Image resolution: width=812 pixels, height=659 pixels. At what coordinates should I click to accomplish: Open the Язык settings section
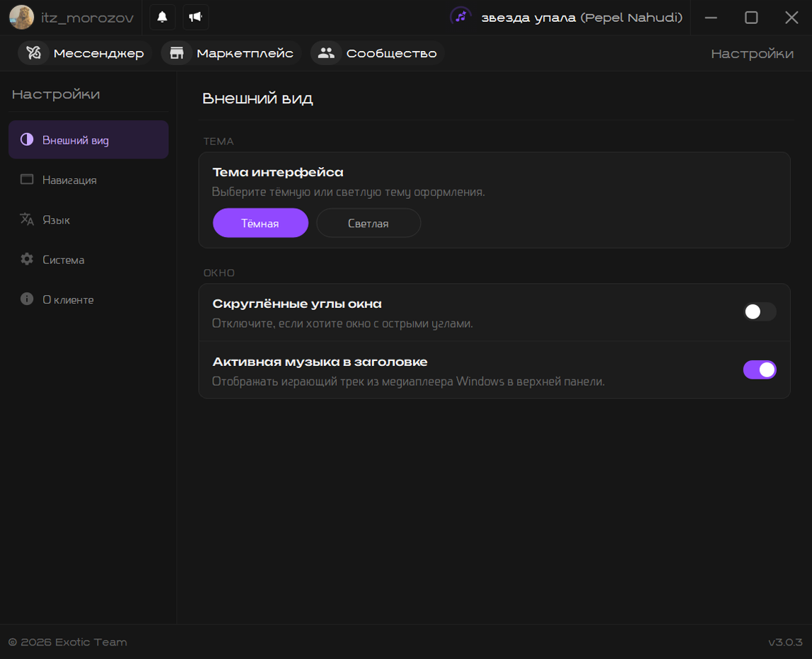pos(88,219)
